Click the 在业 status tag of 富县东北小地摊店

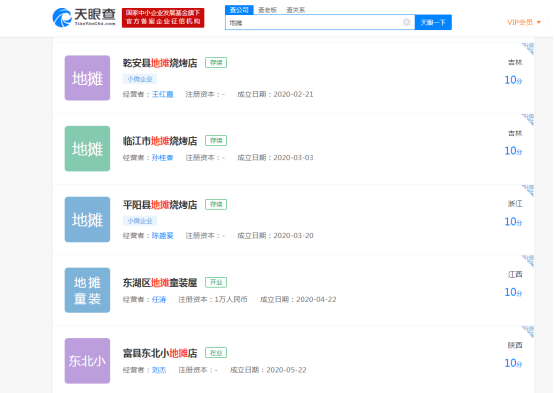click(x=216, y=353)
